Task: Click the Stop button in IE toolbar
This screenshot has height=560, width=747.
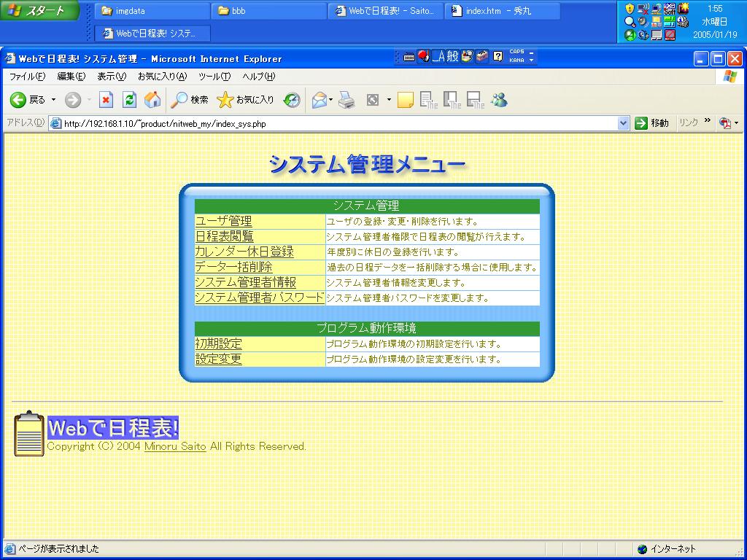Action: coord(107,100)
